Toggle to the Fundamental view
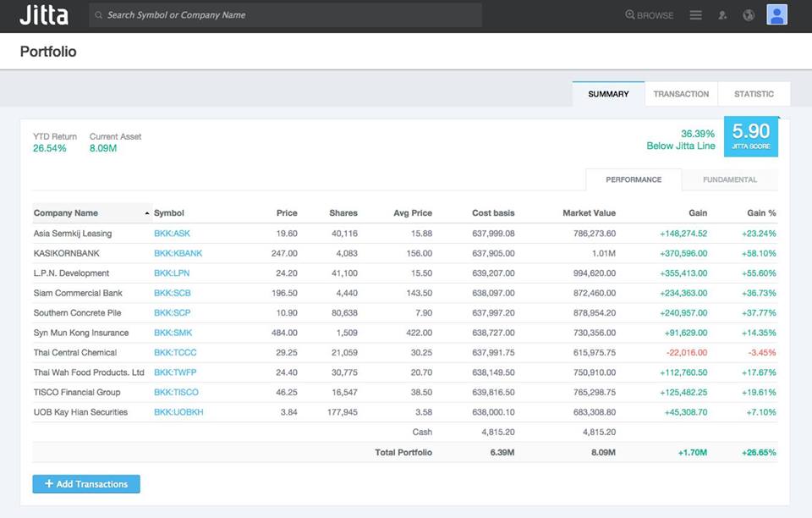The width and height of the screenshot is (812, 518). tap(729, 179)
